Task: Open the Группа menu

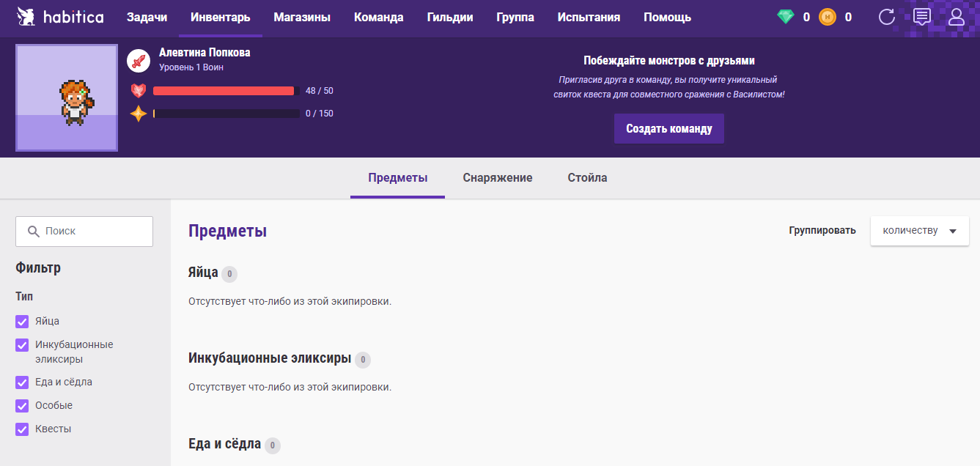Action: 515,18
